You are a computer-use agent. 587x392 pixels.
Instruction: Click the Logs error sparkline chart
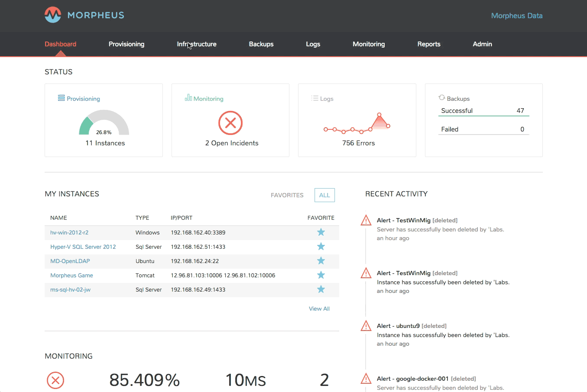(x=357, y=122)
